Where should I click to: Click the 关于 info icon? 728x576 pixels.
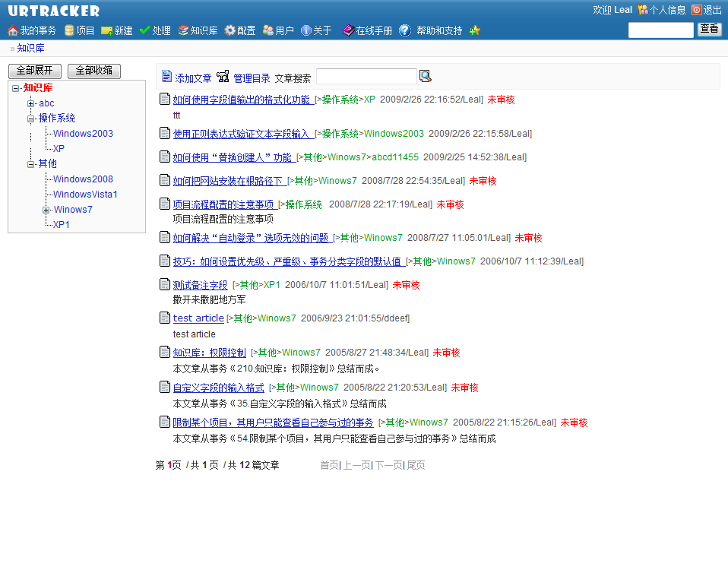point(306,30)
